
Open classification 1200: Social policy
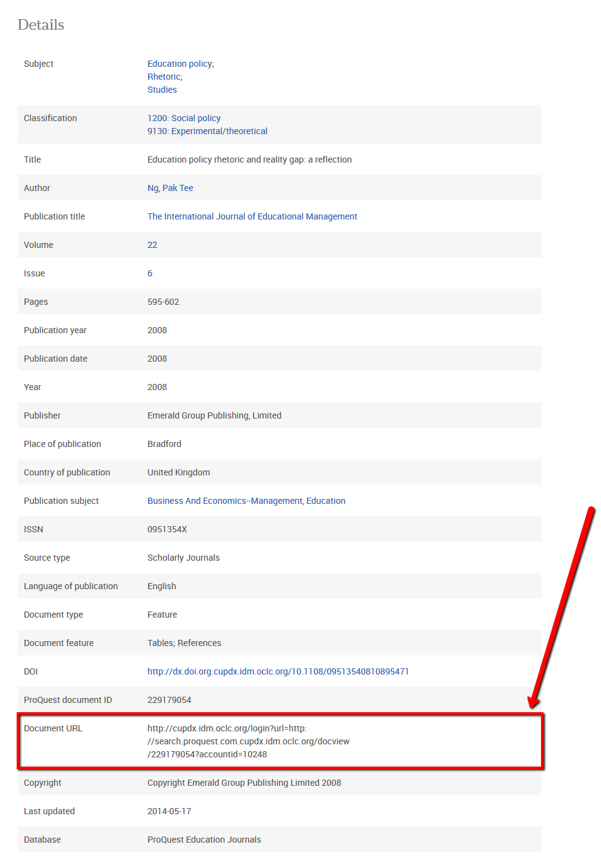coord(184,117)
